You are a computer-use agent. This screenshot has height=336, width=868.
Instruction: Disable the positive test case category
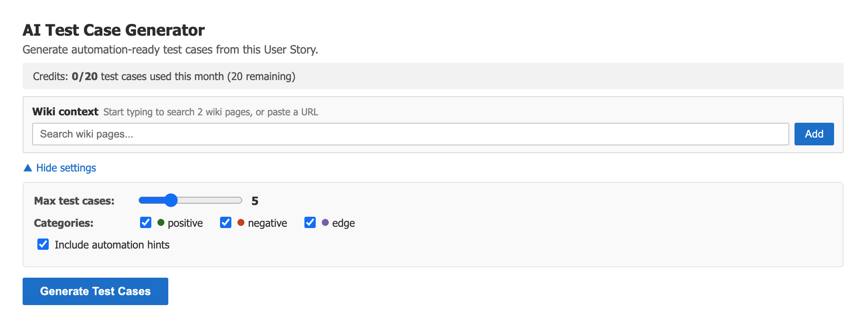tap(146, 223)
